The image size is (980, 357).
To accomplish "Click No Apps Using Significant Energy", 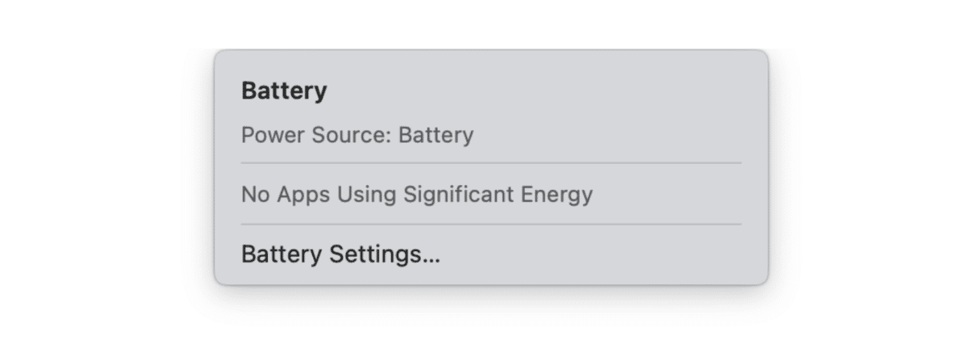I will 416,195.
